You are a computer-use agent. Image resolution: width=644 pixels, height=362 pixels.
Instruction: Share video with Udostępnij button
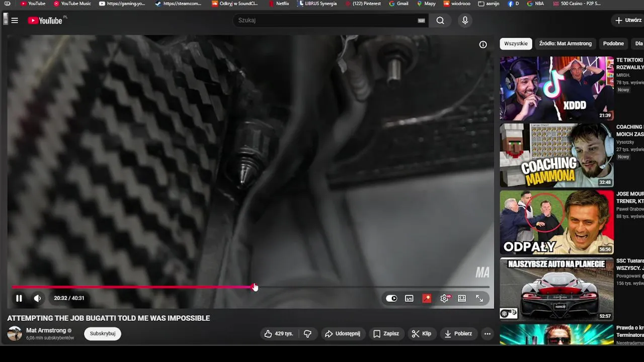coord(343,333)
